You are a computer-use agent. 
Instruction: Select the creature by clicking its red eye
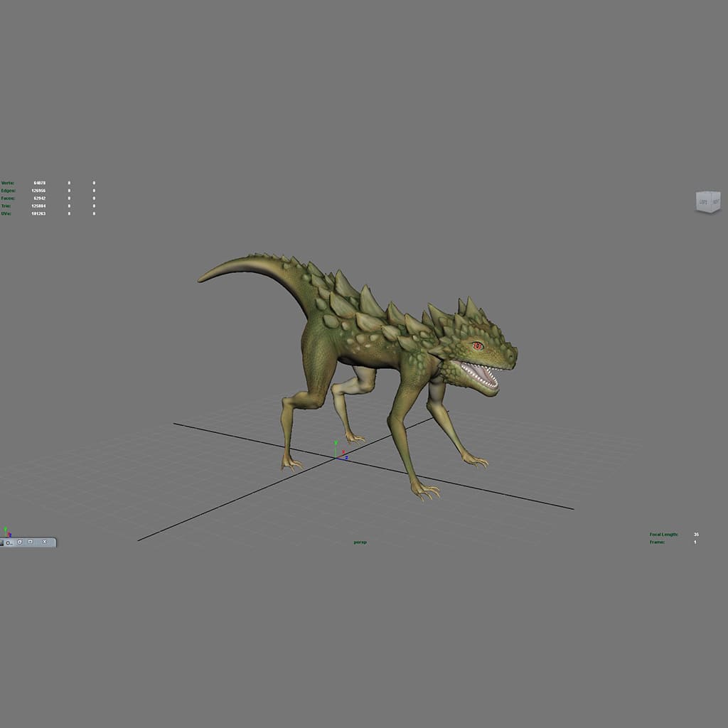tap(478, 346)
